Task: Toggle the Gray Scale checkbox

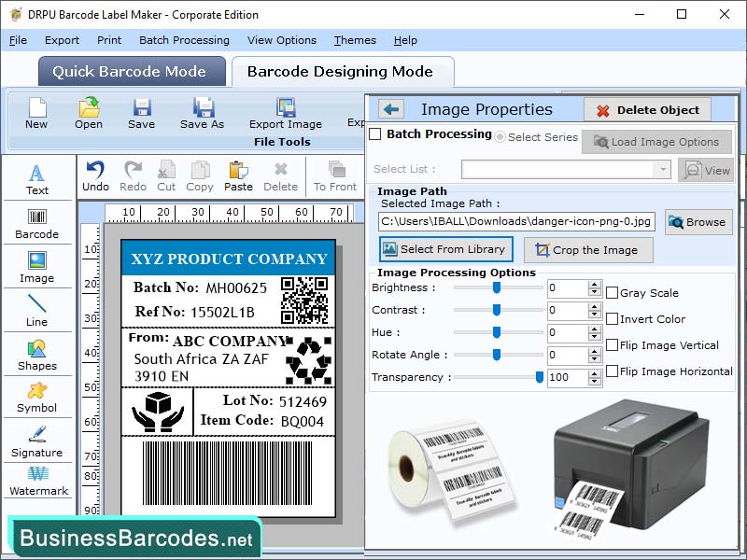Action: (x=612, y=293)
